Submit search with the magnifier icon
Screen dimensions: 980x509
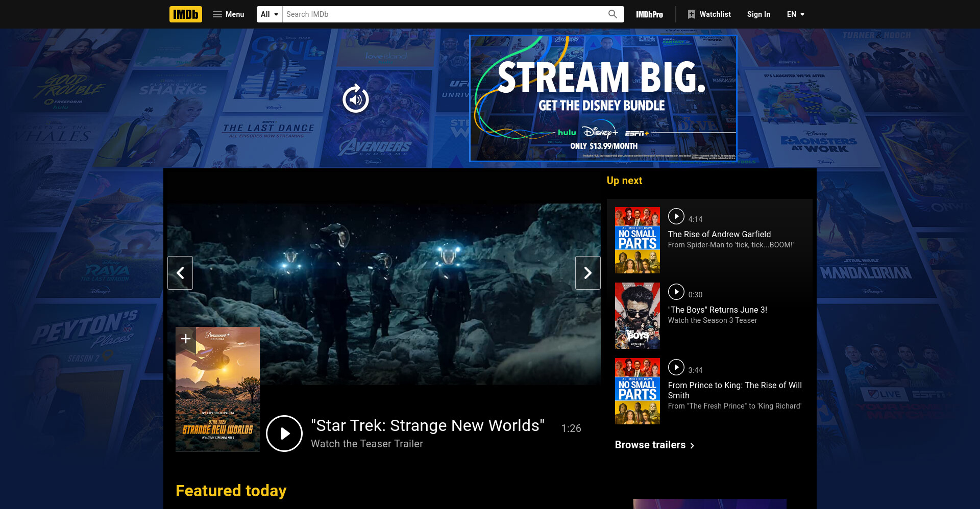(x=613, y=14)
